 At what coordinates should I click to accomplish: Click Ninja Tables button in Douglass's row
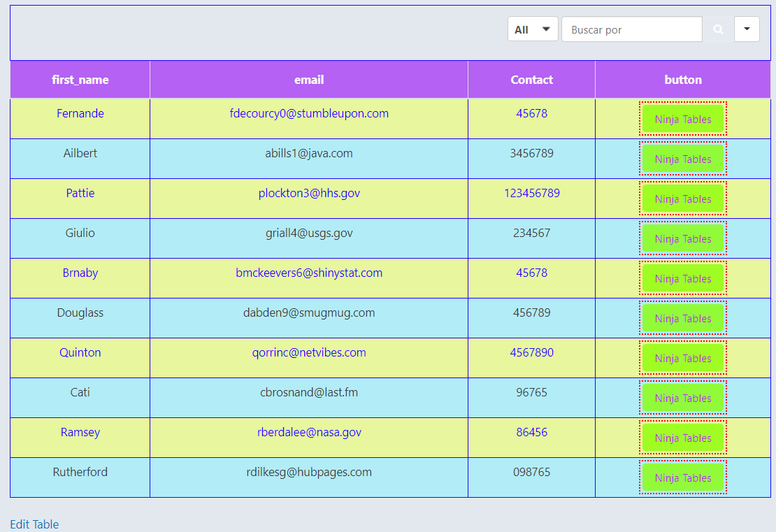pos(683,318)
